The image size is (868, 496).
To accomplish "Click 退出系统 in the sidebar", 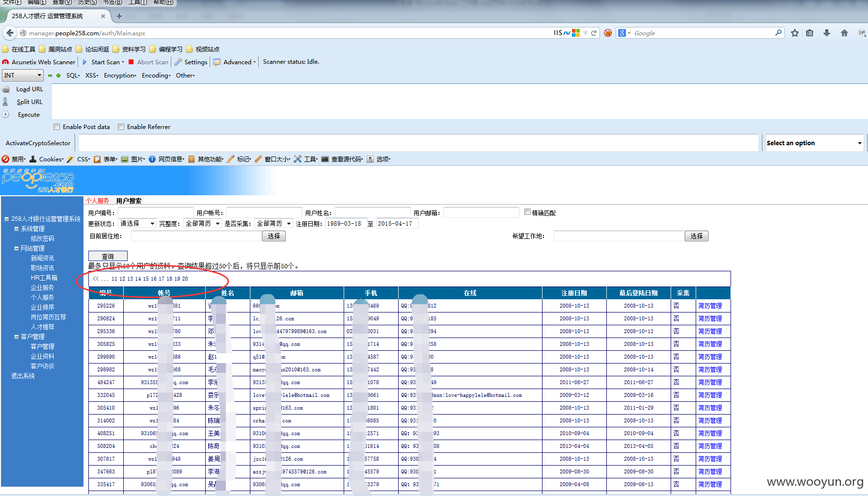I will click(23, 376).
